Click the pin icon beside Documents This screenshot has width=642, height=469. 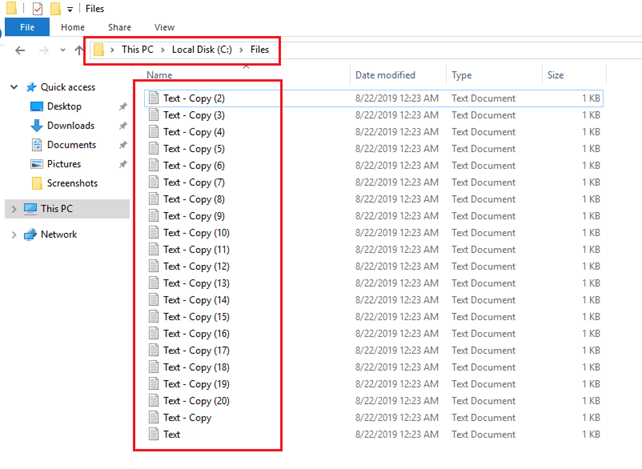[x=123, y=145]
